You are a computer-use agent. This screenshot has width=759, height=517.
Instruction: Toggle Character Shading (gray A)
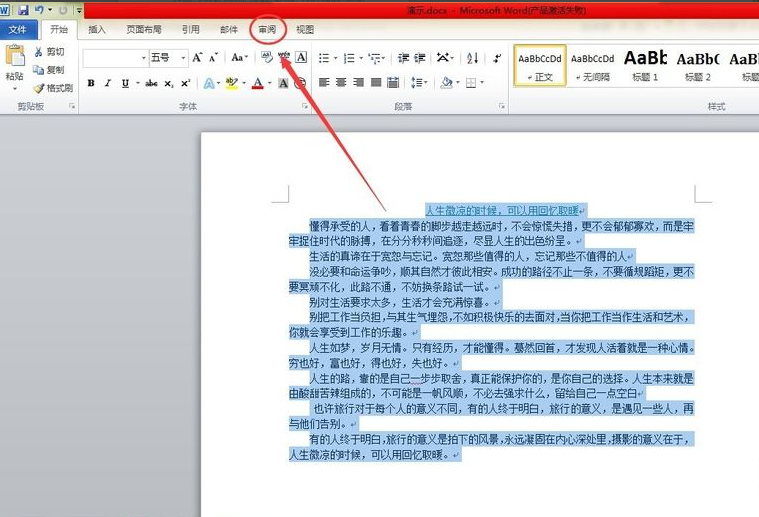click(x=283, y=83)
